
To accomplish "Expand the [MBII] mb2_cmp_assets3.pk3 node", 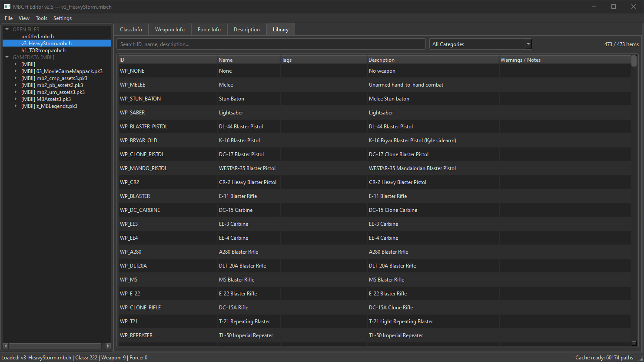I will tap(16, 78).
